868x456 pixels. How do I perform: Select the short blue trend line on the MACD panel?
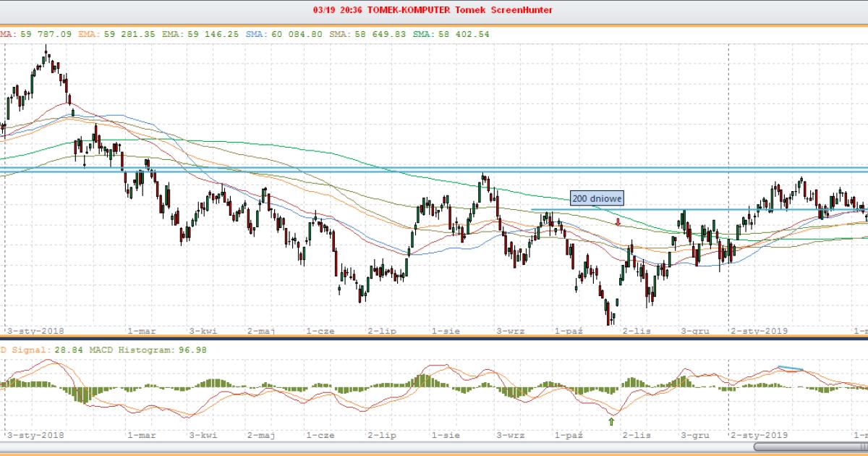click(x=790, y=368)
